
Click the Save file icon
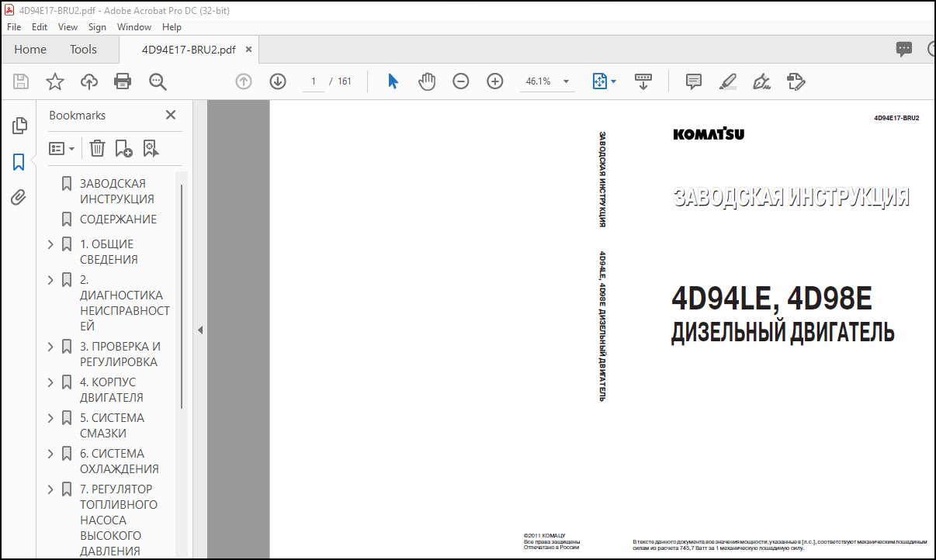pyautogui.click(x=21, y=81)
